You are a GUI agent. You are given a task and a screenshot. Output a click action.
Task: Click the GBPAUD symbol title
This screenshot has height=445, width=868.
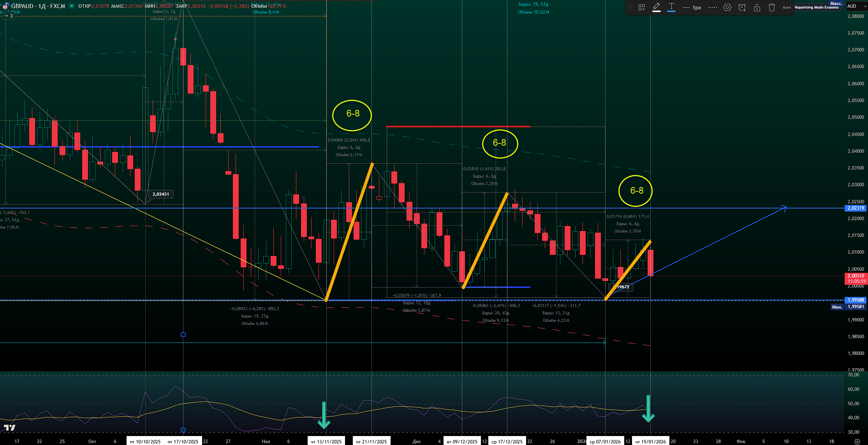pos(22,6)
